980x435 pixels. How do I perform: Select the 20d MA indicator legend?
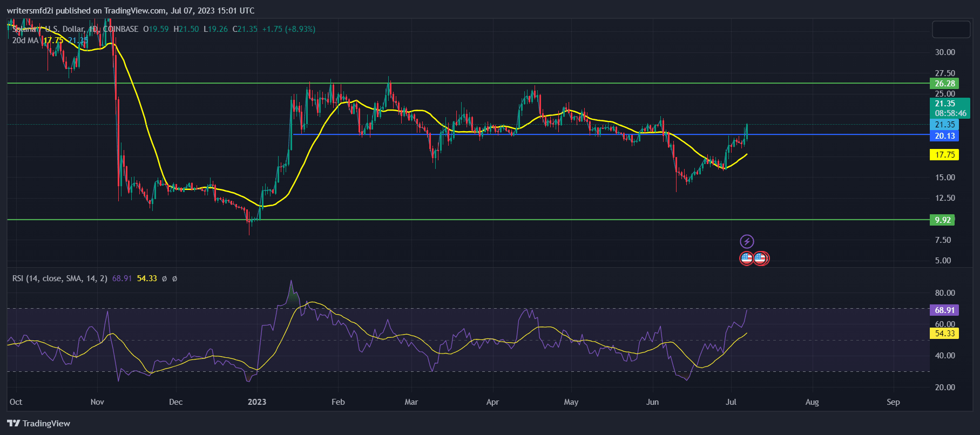25,40
